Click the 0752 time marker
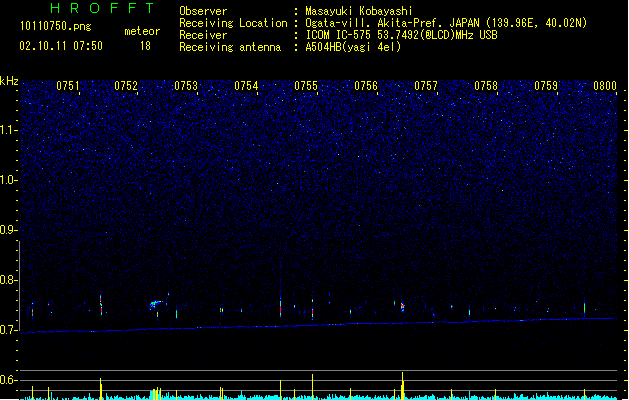 click(126, 86)
